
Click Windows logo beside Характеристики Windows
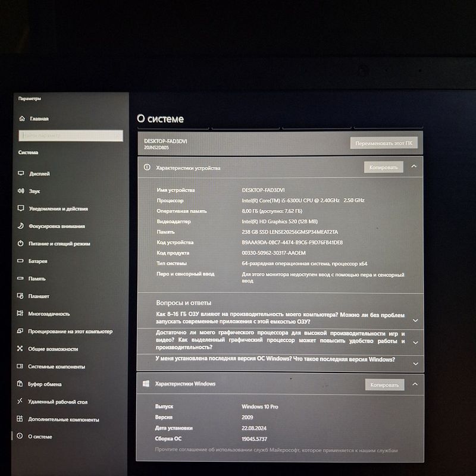coord(146,383)
